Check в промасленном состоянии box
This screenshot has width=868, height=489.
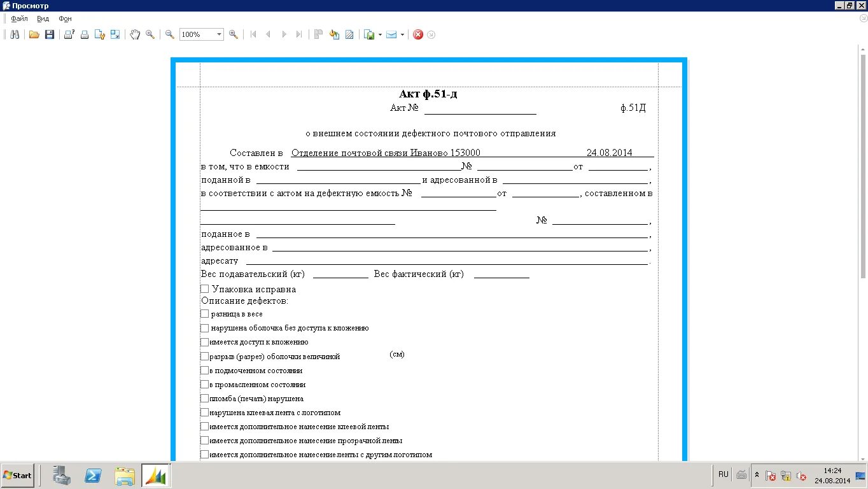(x=204, y=384)
